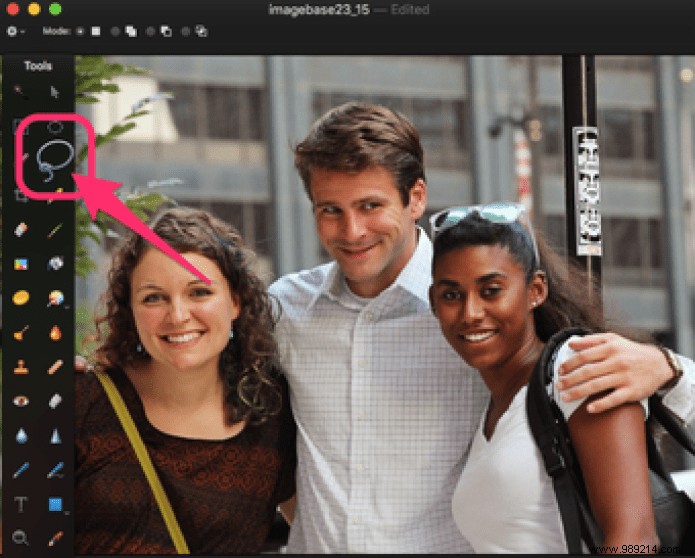Image resolution: width=695 pixels, height=558 pixels.
Task: Click the subtract squares mode icon
Action: click(166, 31)
